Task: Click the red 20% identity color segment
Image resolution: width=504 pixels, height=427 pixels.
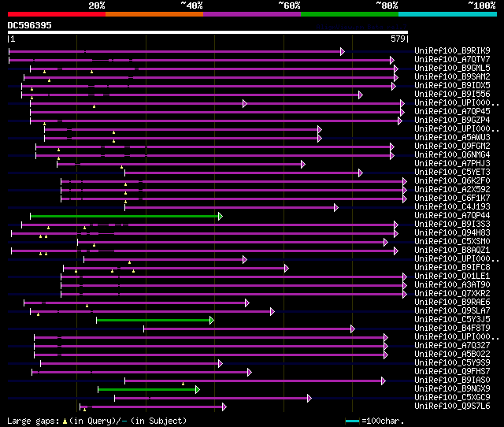Action: [57, 14]
